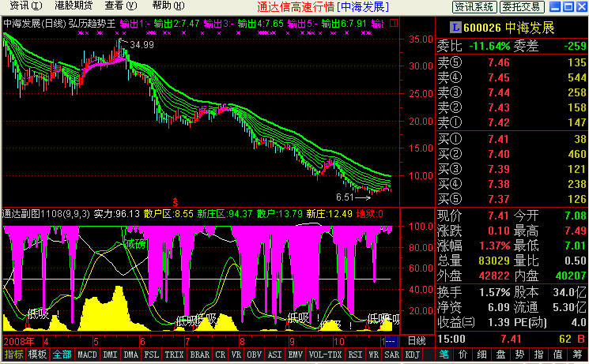Switch to WR indicator
The height and width of the screenshot is (364, 589).
[373, 355]
